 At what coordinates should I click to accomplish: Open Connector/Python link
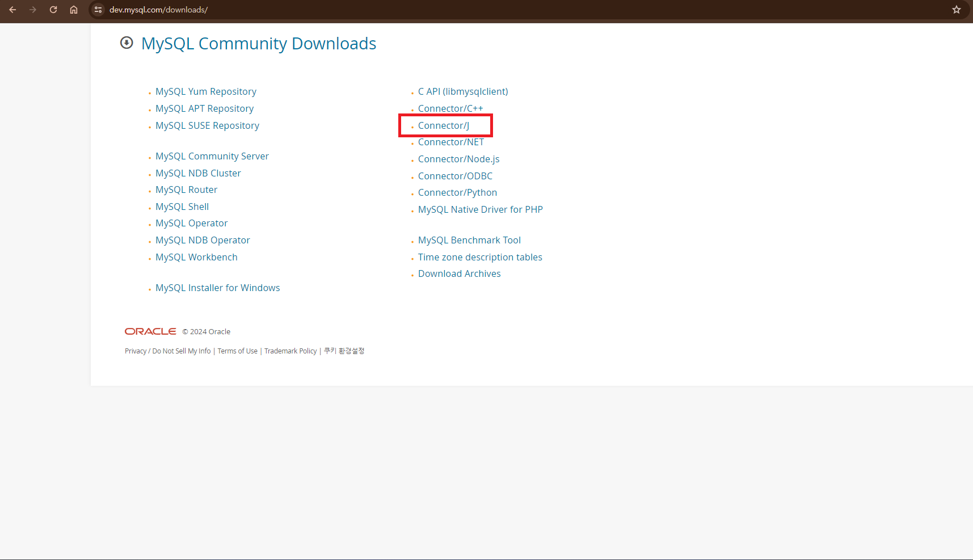(457, 192)
